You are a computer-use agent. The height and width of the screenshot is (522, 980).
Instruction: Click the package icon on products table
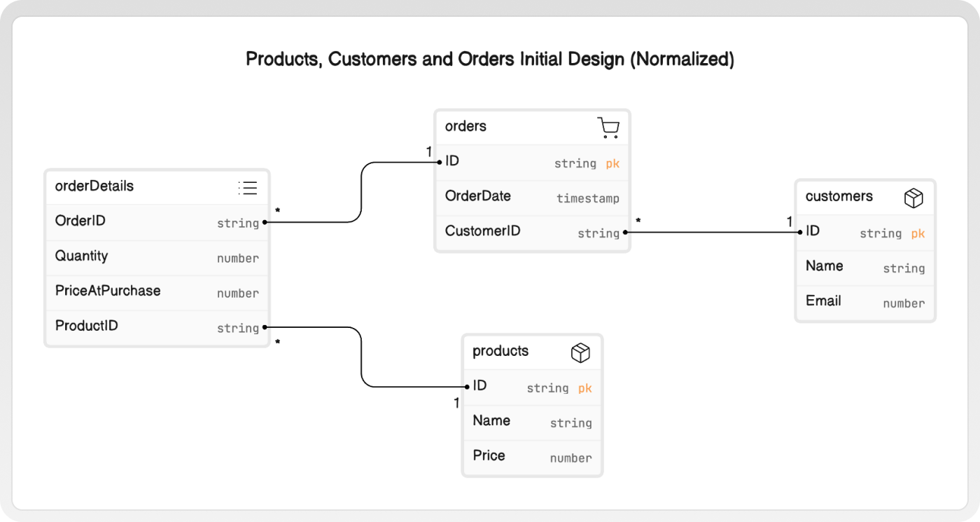pyautogui.click(x=581, y=352)
